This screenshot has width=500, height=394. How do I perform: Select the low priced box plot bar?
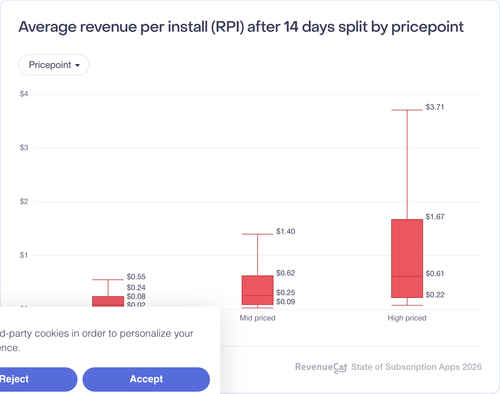pyautogui.click(x=108, y=301)
